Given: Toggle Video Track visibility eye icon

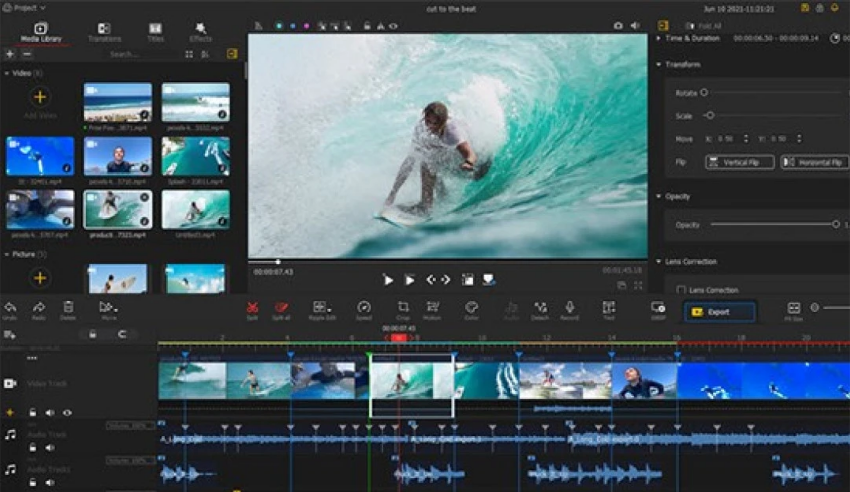Looking at the screenshot, I should 67,412.
